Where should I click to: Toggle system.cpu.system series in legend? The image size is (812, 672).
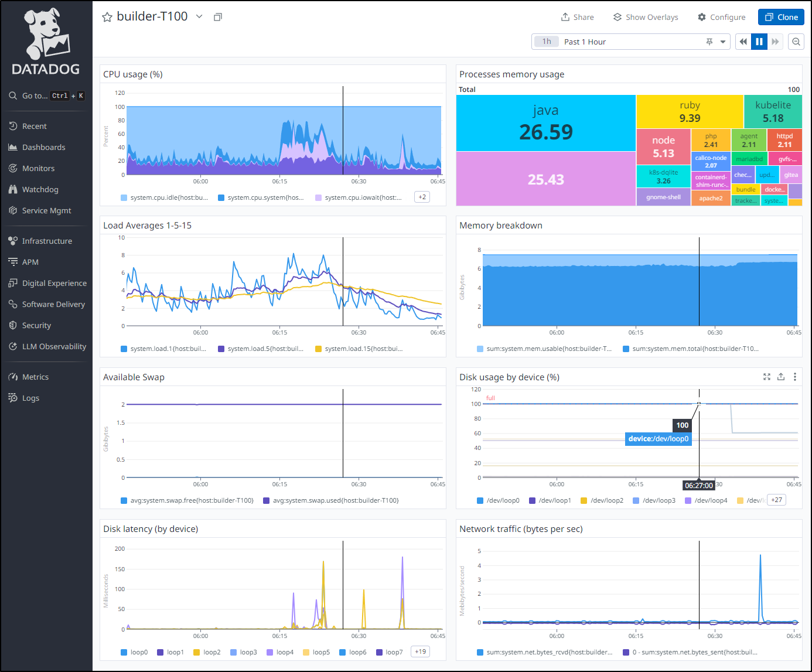(261, 197)
